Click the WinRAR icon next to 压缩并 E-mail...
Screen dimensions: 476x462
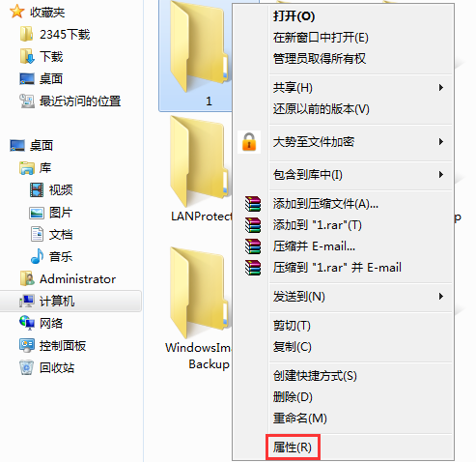(x=253, y=246)
